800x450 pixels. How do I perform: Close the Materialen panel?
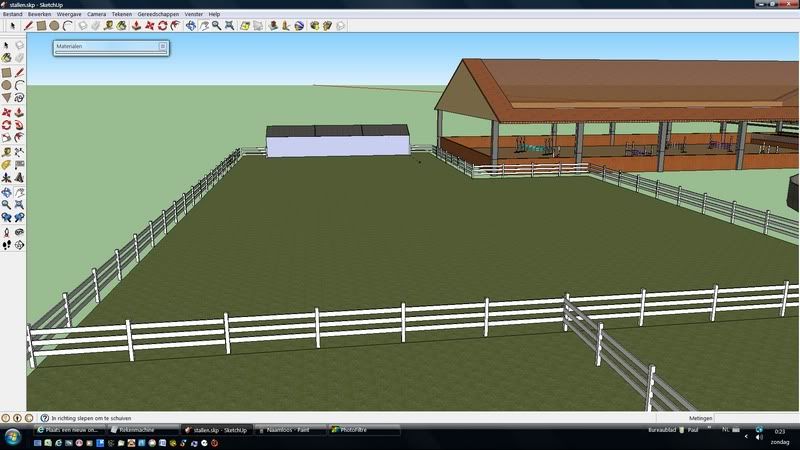pyautogui.click(x=163, y=46)
